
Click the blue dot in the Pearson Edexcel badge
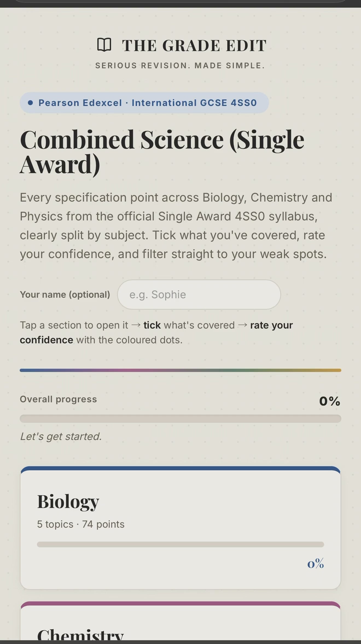click(31, 103)
